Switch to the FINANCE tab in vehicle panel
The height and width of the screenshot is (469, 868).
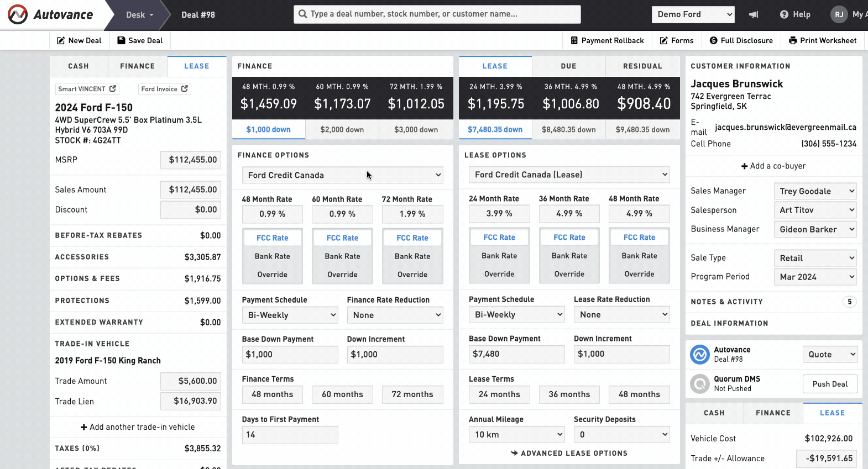coord(138,66)
